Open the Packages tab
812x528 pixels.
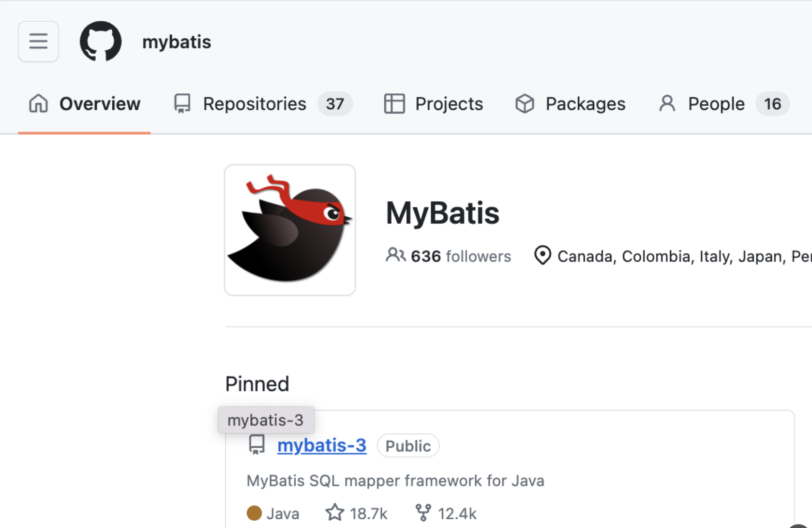tap(571, 104)
